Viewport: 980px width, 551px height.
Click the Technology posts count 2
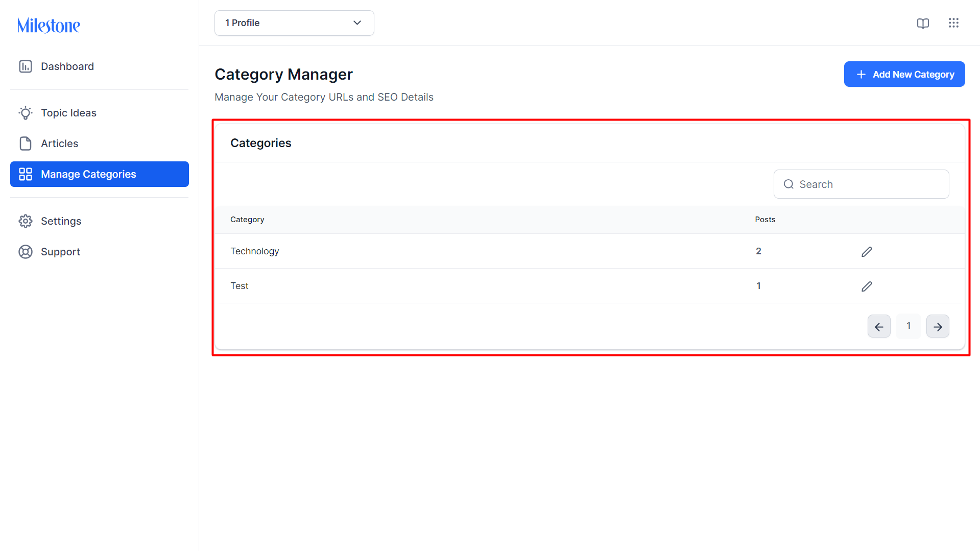(x=758, y=251)
